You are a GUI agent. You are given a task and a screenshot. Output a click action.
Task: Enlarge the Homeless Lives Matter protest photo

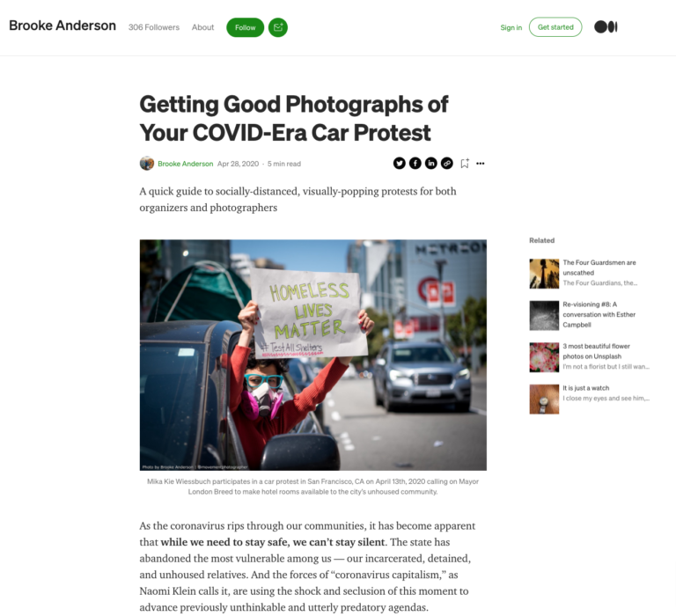point(313,355)
